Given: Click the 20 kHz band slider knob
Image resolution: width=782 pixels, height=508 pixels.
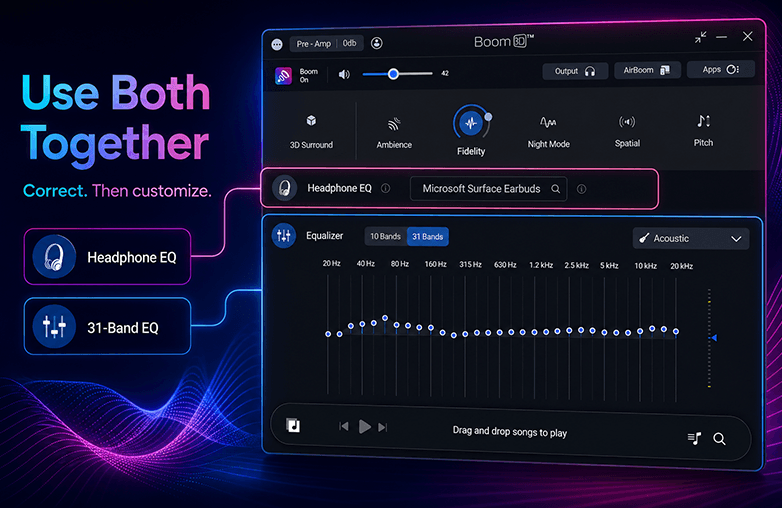Looking at the screenshot, I should pos(676,331).
